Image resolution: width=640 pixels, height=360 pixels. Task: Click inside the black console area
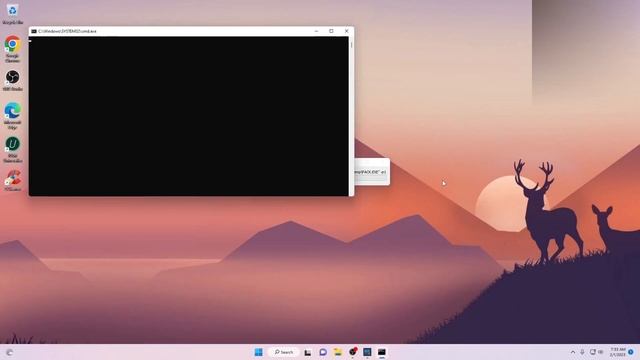click(189, 116)
